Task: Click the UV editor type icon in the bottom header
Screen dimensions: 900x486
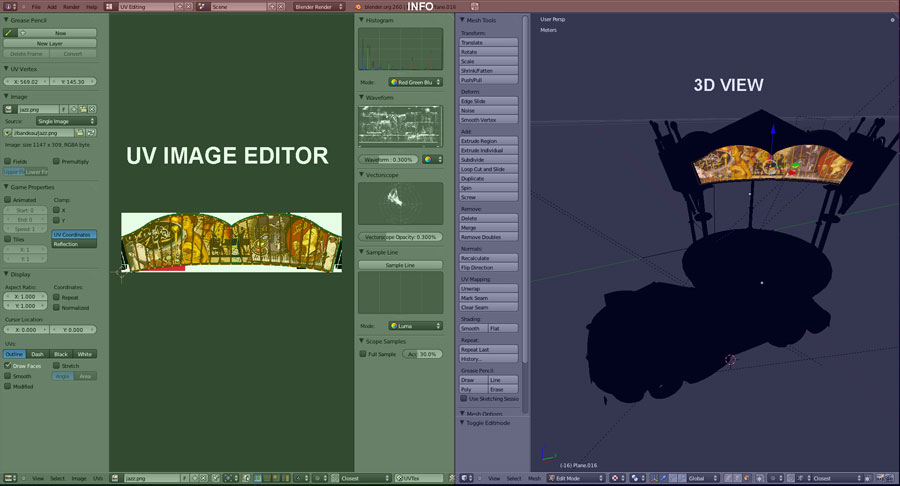Action: tap(8, 478)
